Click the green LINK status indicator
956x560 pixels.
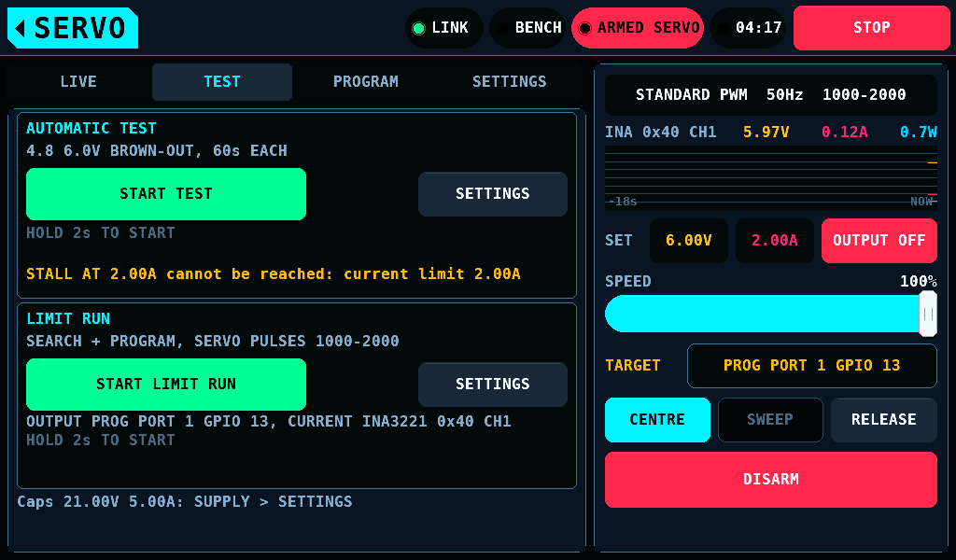point(443,28)
